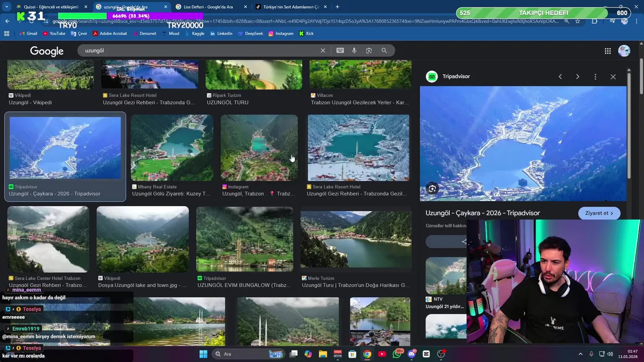Viewport: 644px width, 362px height.
Task: Open File Explorer from taskbar
Action: pyautogui.click(x=323, y=354)
